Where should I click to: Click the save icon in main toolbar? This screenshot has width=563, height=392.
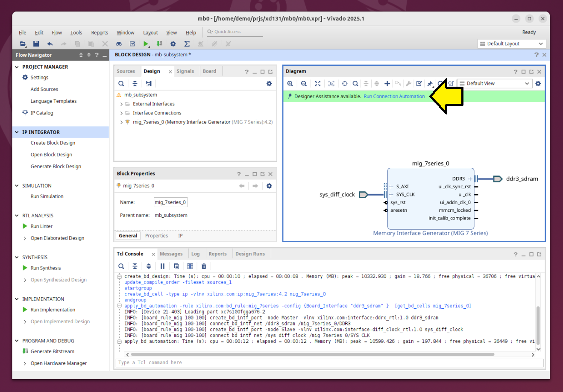click(x=36, y=44)
